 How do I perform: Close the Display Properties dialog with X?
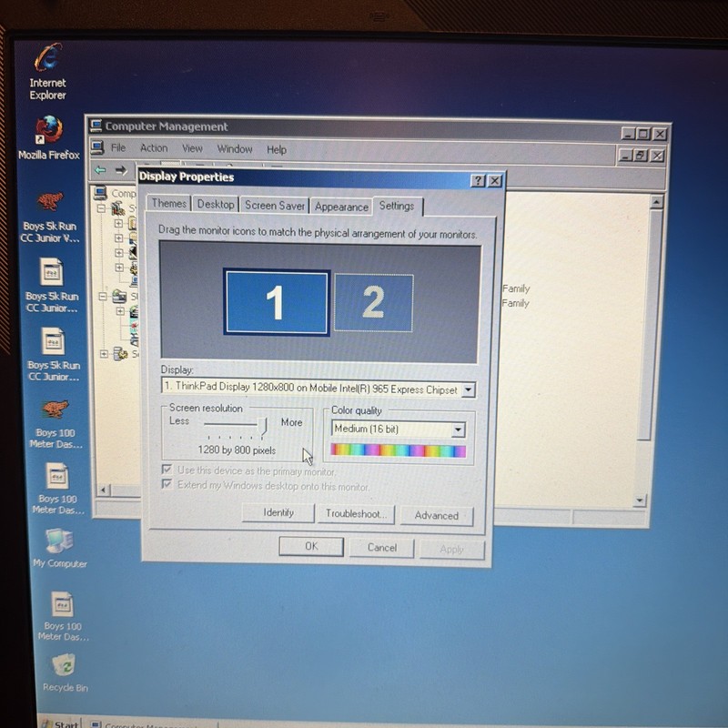[x=495, y=181]
